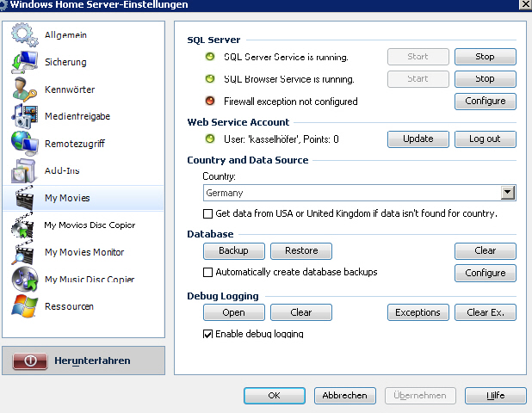The height and width of the screenshot is (413, 532).
Task: Stop the SQL Browser Service
Action: click(x=486, y=79)
